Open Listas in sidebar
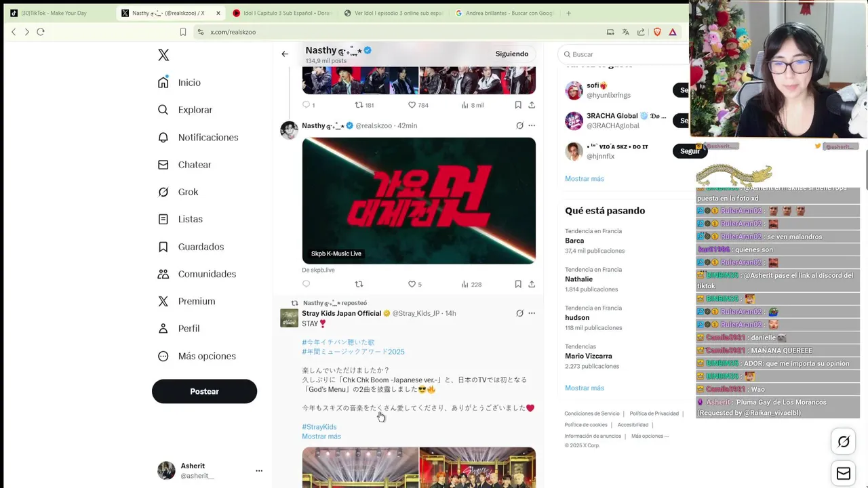The image size is (868, 488). (x=180, y=219)
